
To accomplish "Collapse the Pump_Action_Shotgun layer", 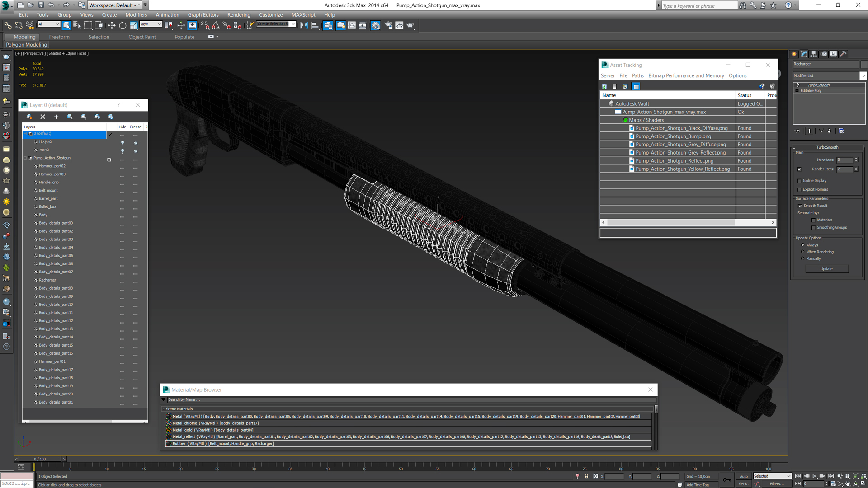I will click(25, 158).
